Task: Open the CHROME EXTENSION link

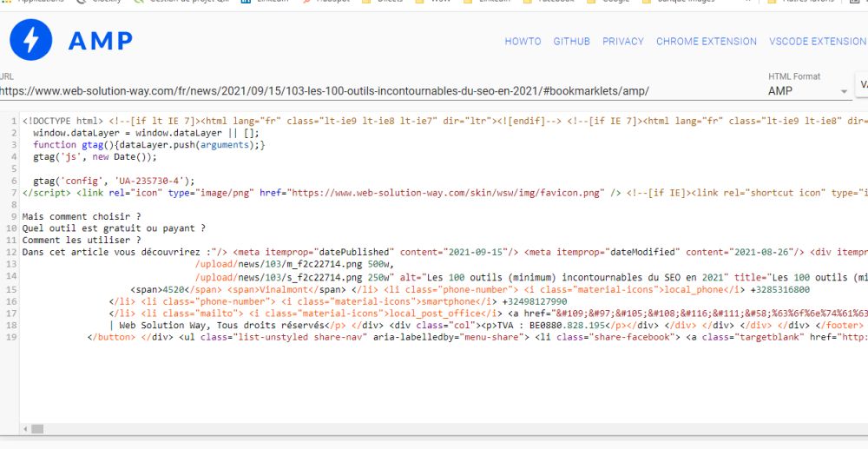Action: [707, 42]
